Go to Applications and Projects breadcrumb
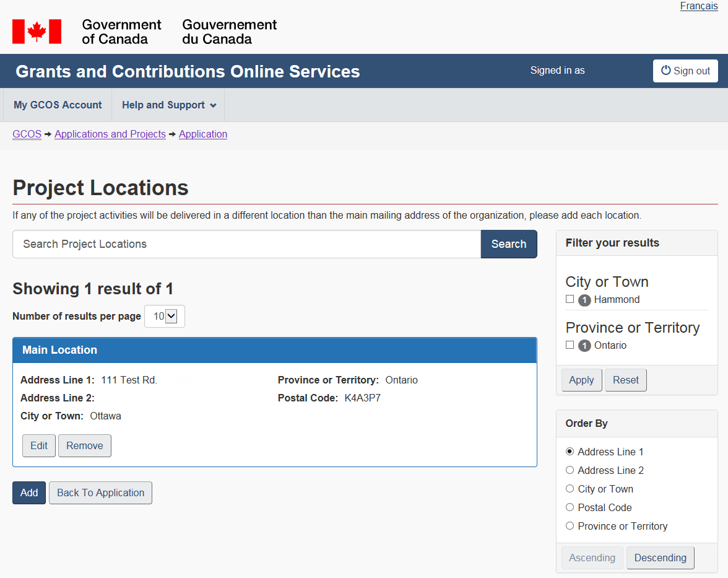The image size is (728, 578). 110,134
